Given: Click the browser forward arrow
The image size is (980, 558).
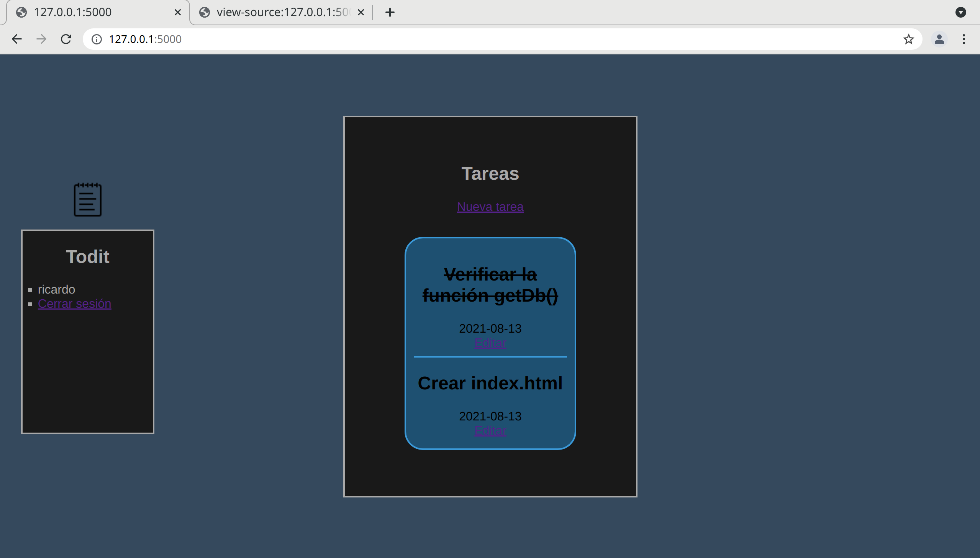Looking at the screenshot, I should [x=41, y=39].
